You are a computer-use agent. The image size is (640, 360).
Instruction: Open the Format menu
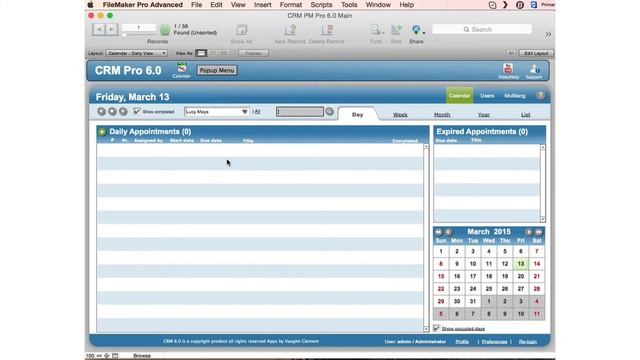291,5
